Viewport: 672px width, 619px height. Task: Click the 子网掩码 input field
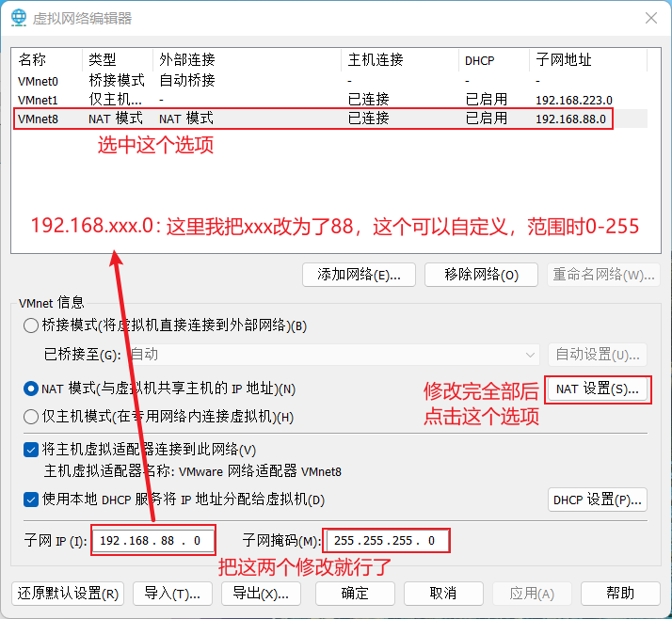tap(387, 541)
